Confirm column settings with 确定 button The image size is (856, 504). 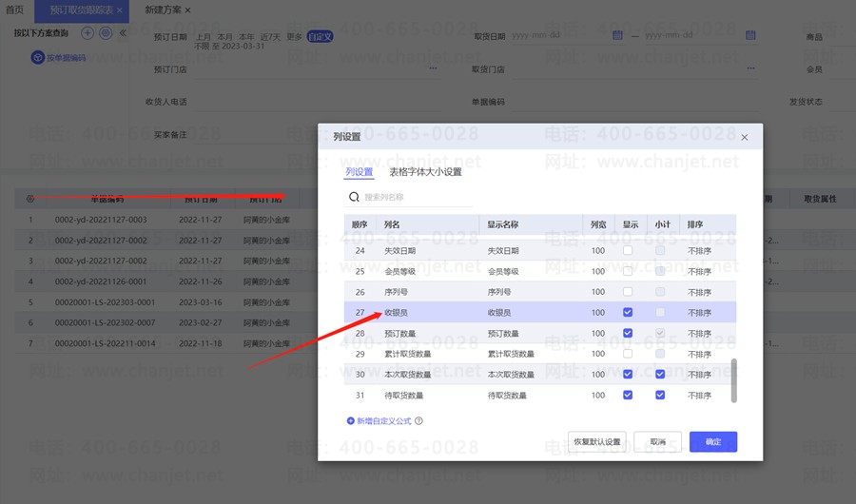point(712,441)
